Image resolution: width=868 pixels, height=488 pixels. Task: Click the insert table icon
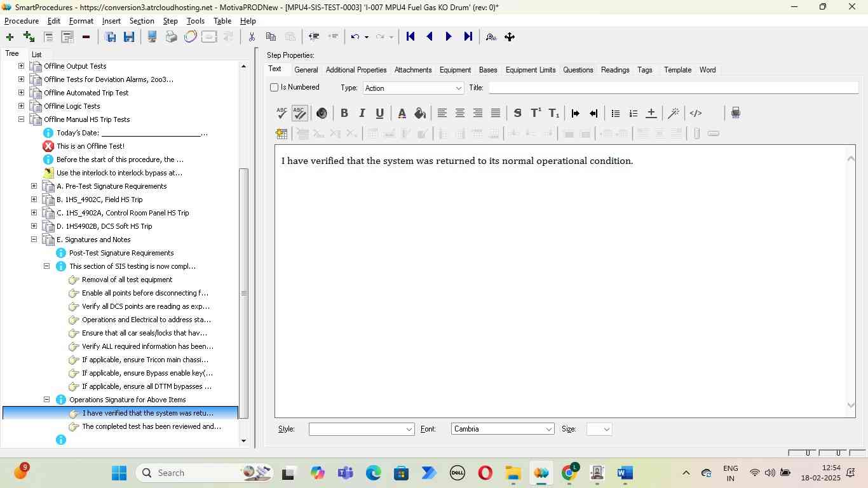click(281, 133)
